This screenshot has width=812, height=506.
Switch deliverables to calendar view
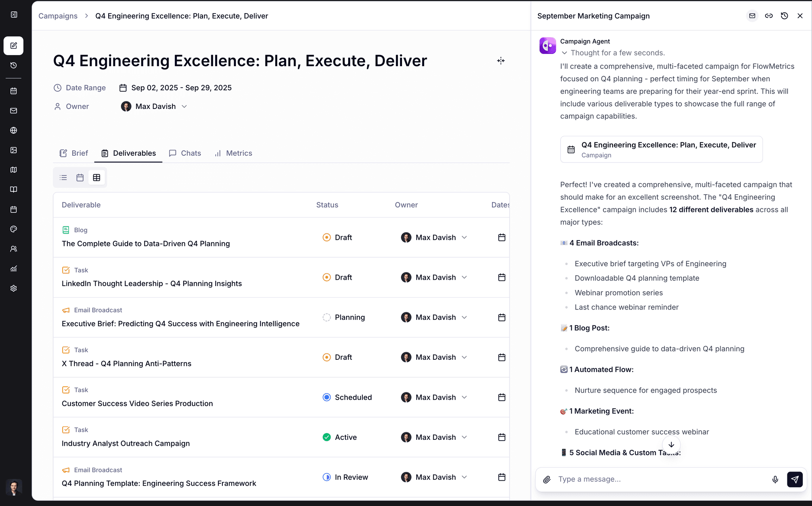(80, 178)
